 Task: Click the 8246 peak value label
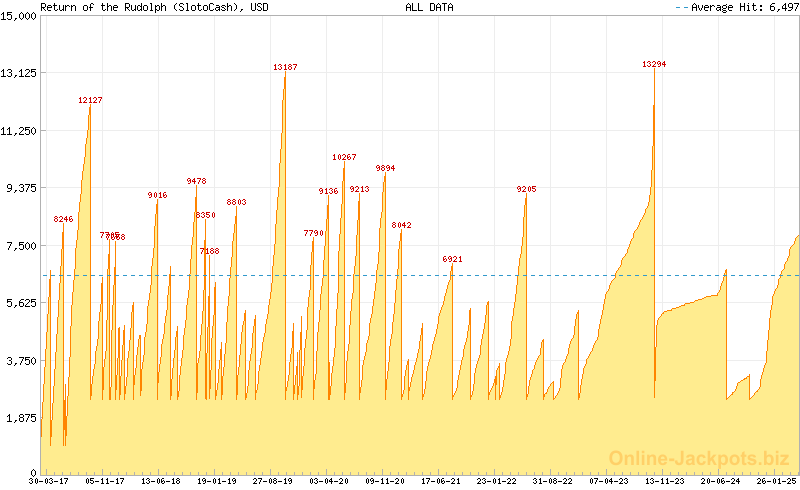pyautogui.click(x=63, y=219)
